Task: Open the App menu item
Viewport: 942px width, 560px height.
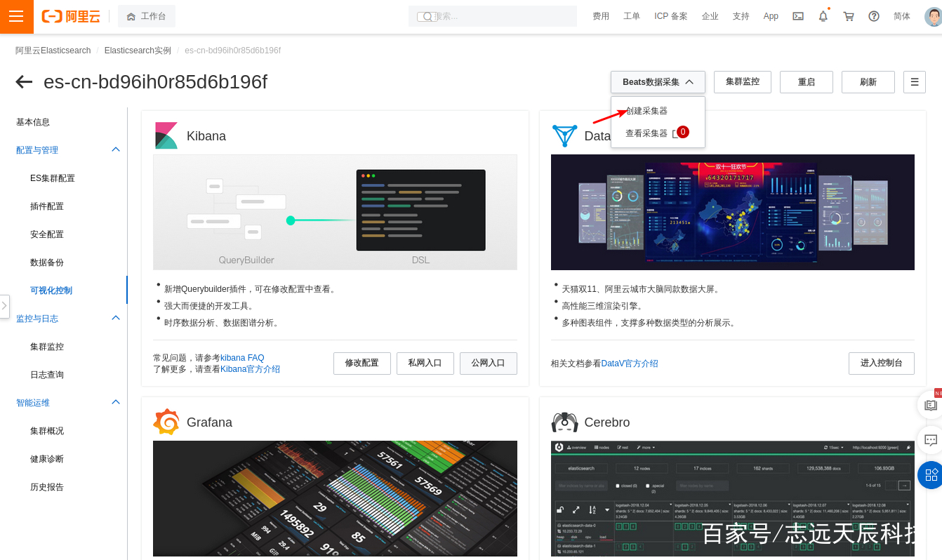Action: pos(771,16)
